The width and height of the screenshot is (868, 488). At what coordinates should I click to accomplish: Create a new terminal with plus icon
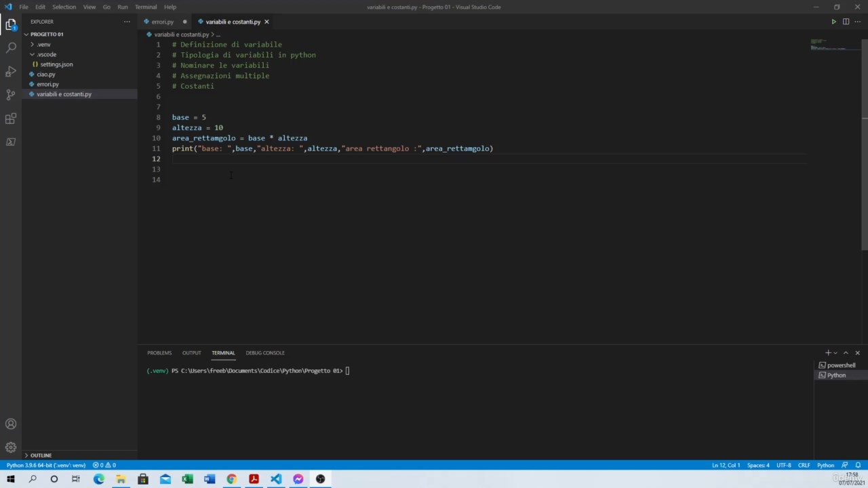click(828, 352)
